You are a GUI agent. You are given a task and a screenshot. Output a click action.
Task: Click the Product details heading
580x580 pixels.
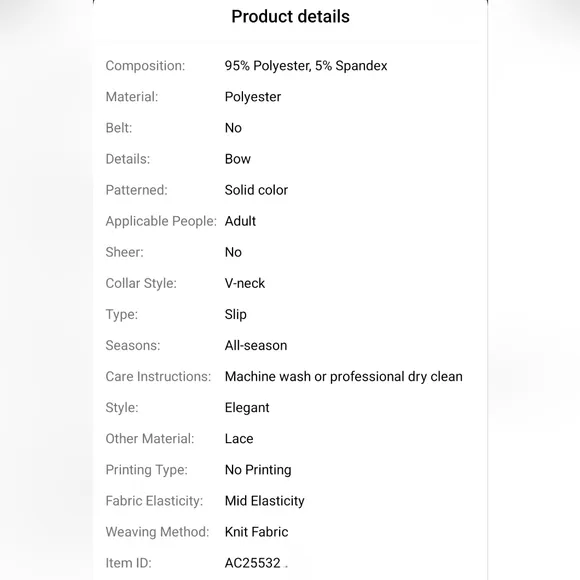pyautogui.click(x=290, y=17)
